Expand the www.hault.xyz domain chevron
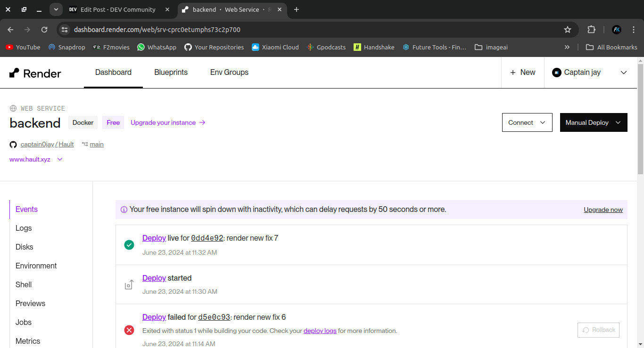644x348 pixels. [x=60, y=159]
